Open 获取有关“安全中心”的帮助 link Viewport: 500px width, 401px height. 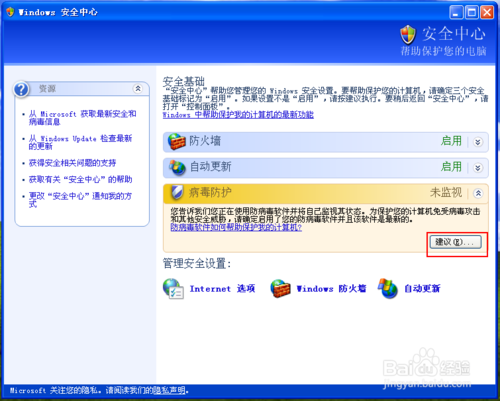point(80,180)
